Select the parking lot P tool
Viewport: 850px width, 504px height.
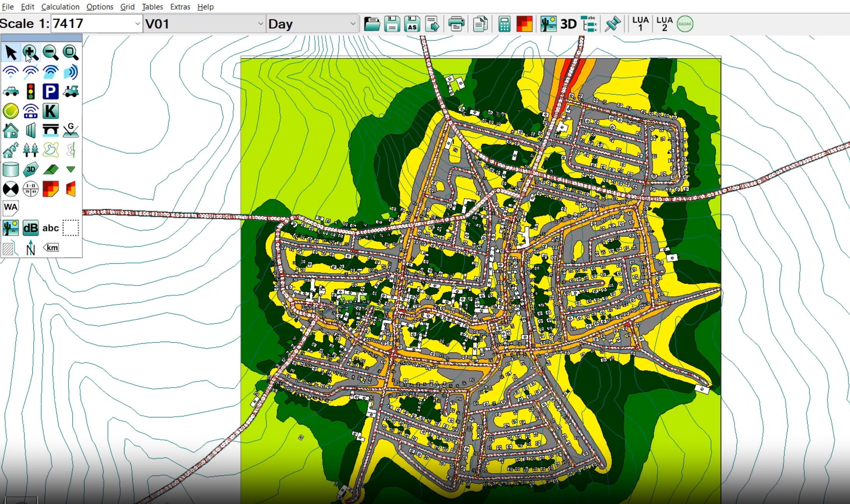pyautogui.click(x=50, y=91)
